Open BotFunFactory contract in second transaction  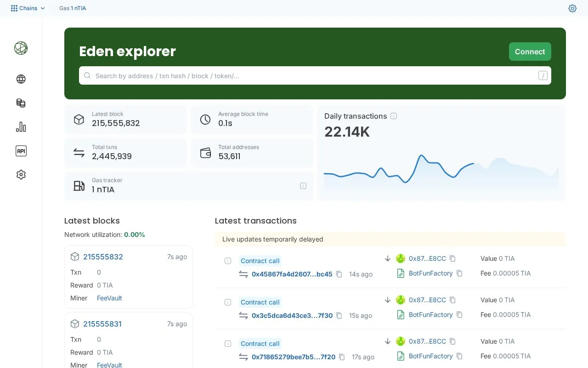(x=431, y=315)
